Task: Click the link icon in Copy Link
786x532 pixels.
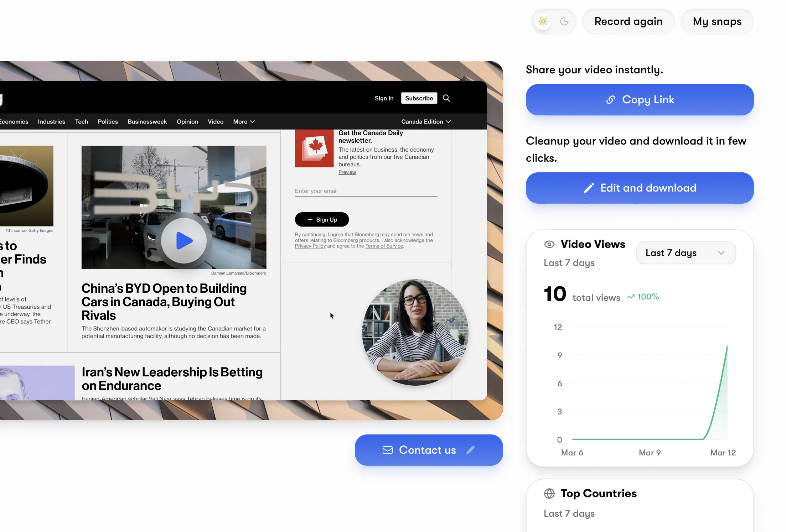Action: tap(611, 100)
